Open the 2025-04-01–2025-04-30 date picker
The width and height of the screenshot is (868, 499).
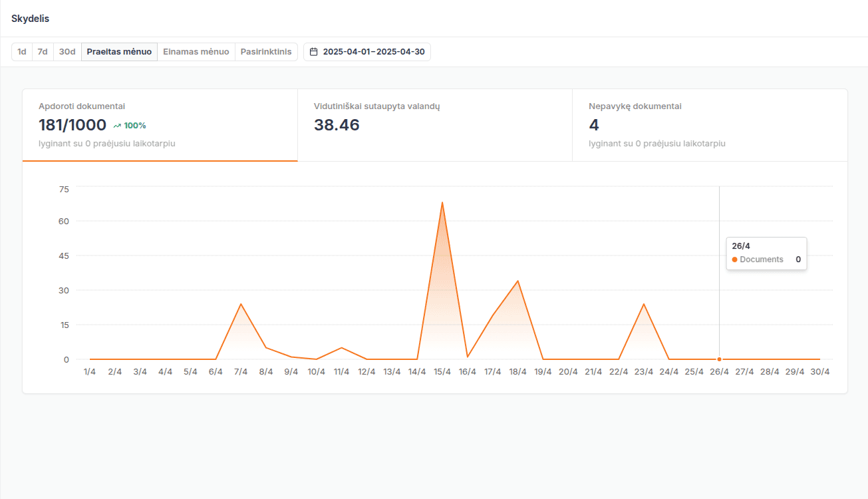pos(367,52)
